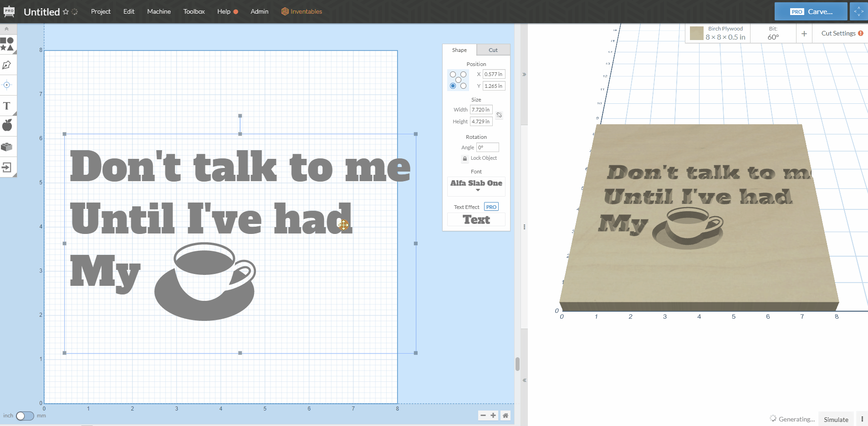
Task: Zoom in the canvas with plus button
Action: point(493,415)
